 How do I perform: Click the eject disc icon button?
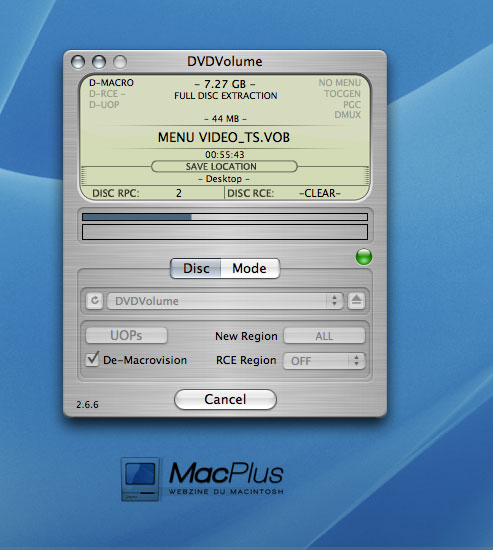coord(356,301)
